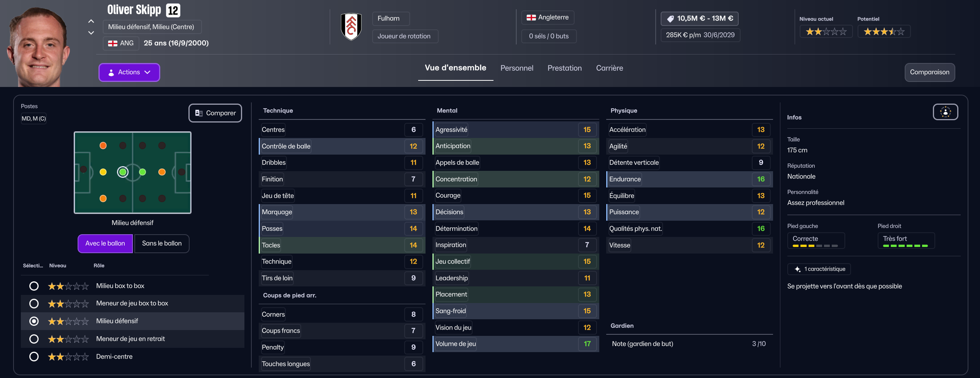Toggle to Sans le ballon view

(x=162, y=243)
